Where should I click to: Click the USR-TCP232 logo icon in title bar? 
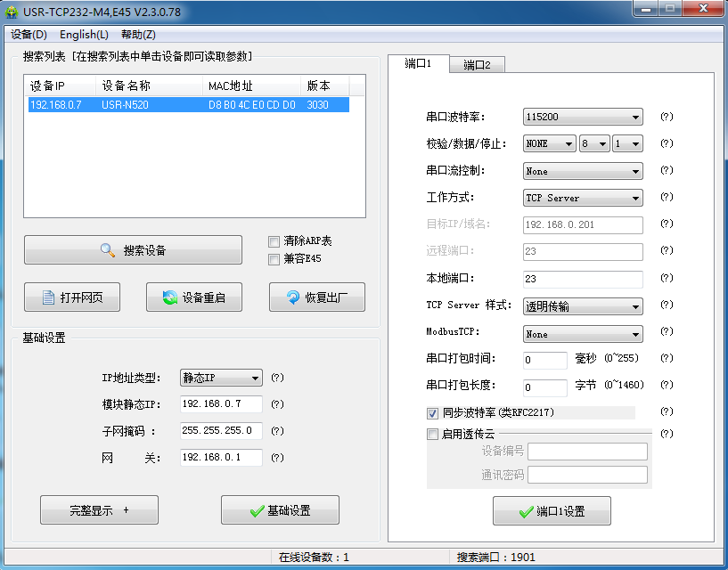[x=12, y=10]
